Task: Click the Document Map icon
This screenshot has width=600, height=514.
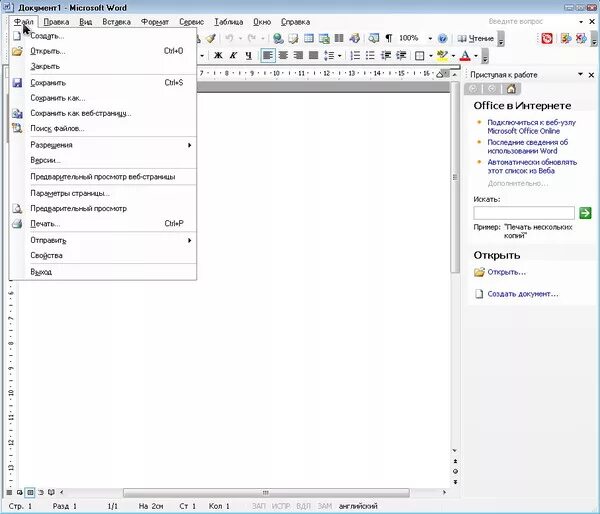Action: tap(373, 38)
